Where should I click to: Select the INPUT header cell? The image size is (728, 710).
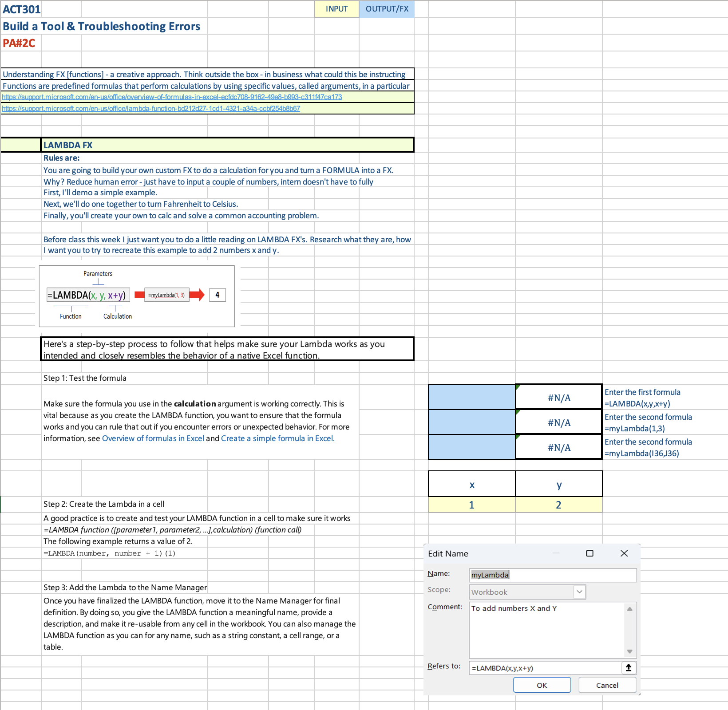pos(336,8)
